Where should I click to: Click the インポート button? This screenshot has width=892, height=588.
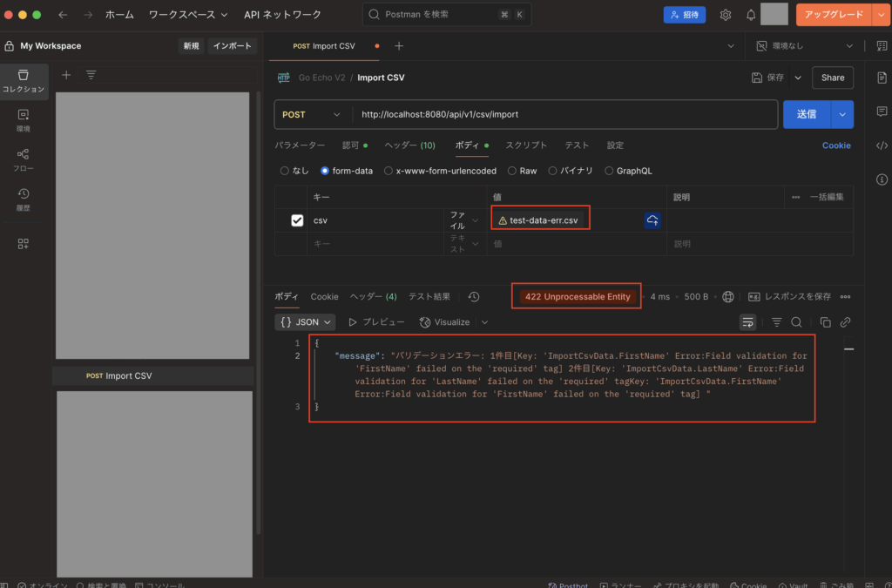coord(232,46)
